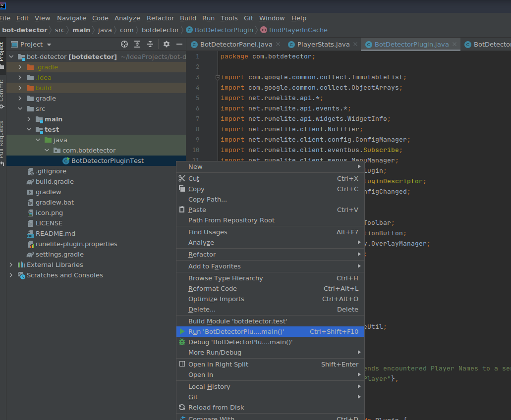This screenshot has height=420, width=511.
Task: Click the Open in Right Split icon
Action: coord(182,364)
